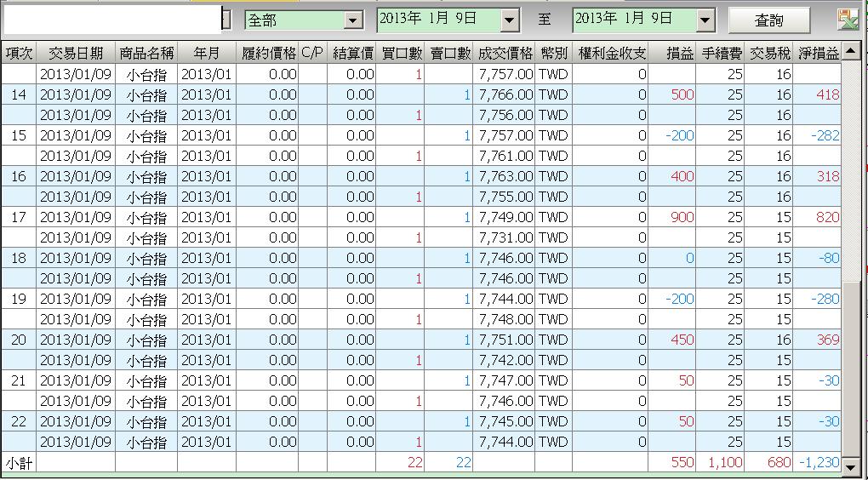Click the 369 net profit cell
The width and height of the screenshot is (868, 480).
817,340
